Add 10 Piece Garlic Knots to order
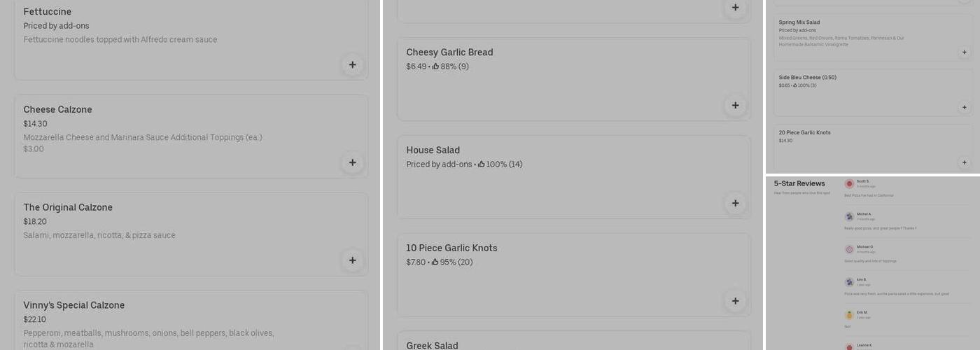 [x=735, y=301]
